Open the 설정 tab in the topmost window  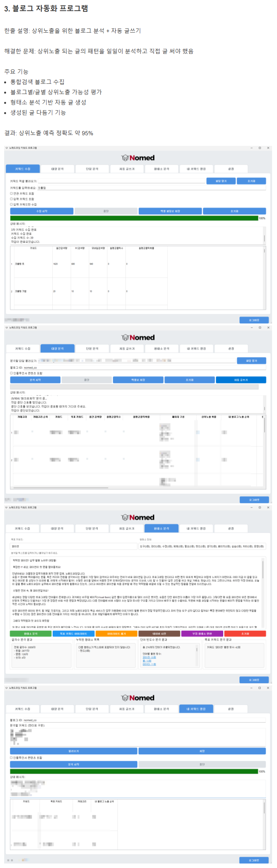[231, 169]
